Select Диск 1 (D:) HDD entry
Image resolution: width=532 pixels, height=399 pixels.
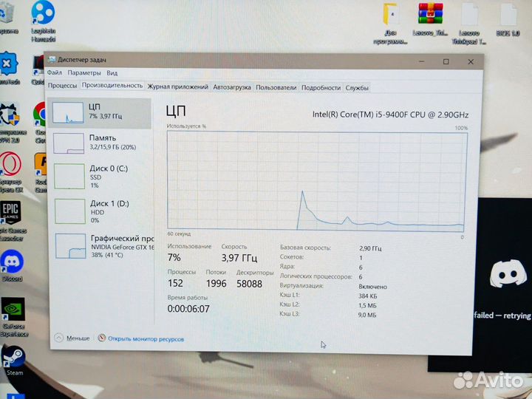100,211
